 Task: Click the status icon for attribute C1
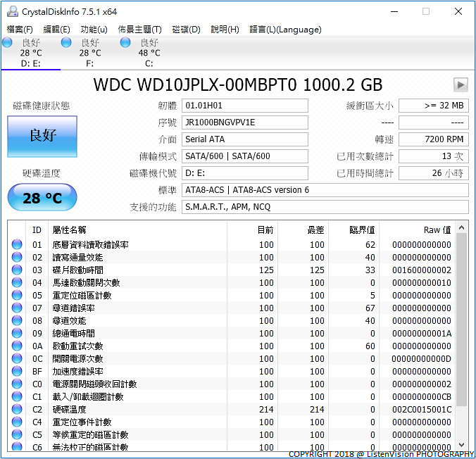[17, 396]
